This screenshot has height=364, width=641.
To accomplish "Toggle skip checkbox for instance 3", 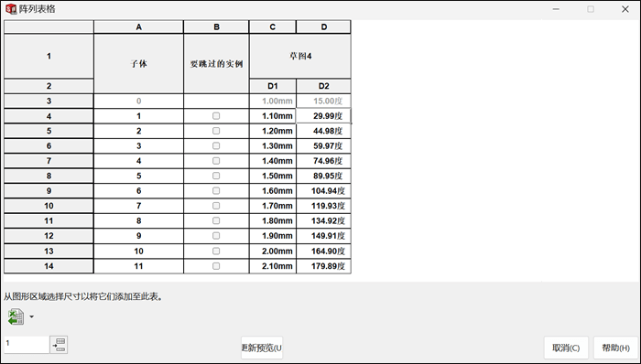I will [x=216, y=145].
